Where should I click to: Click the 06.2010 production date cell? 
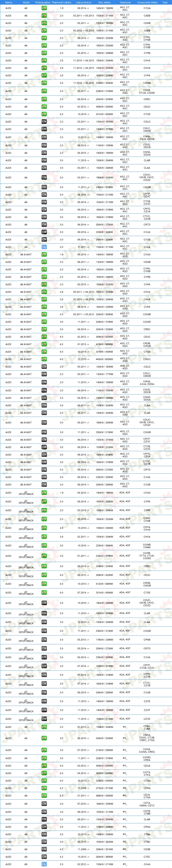point(83,738)
